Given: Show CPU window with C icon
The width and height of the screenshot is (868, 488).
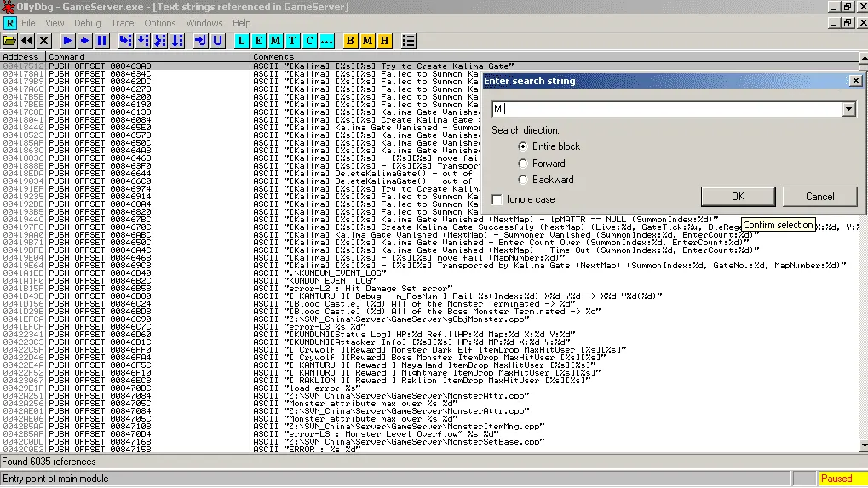Looking at the screenshot, I should [310, 41].
